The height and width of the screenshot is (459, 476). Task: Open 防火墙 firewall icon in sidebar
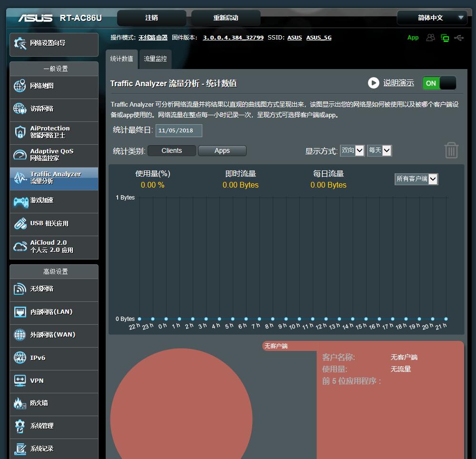tap(20, 403)
